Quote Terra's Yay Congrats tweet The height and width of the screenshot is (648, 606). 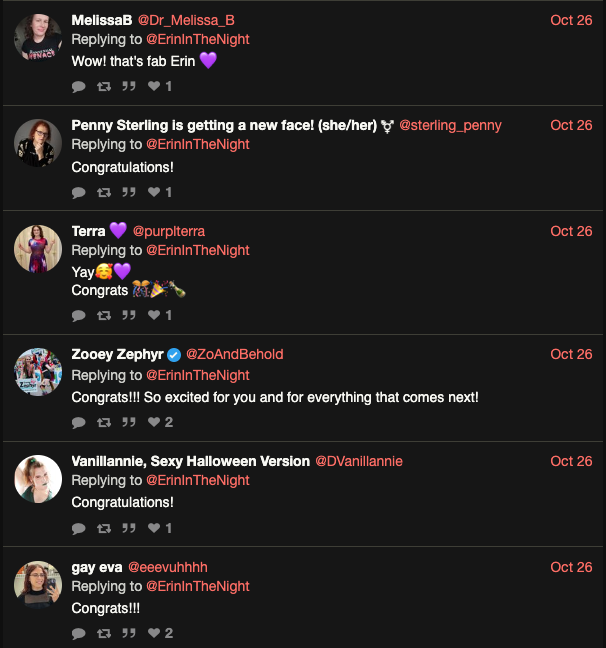128,315
